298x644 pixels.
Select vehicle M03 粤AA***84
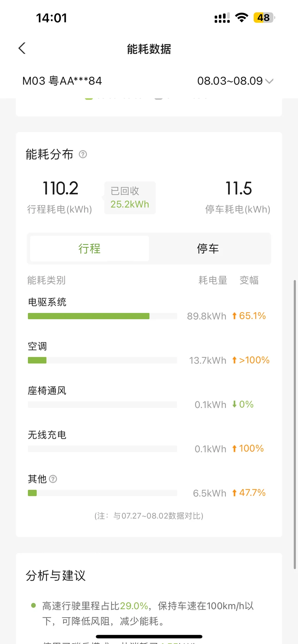62,81
